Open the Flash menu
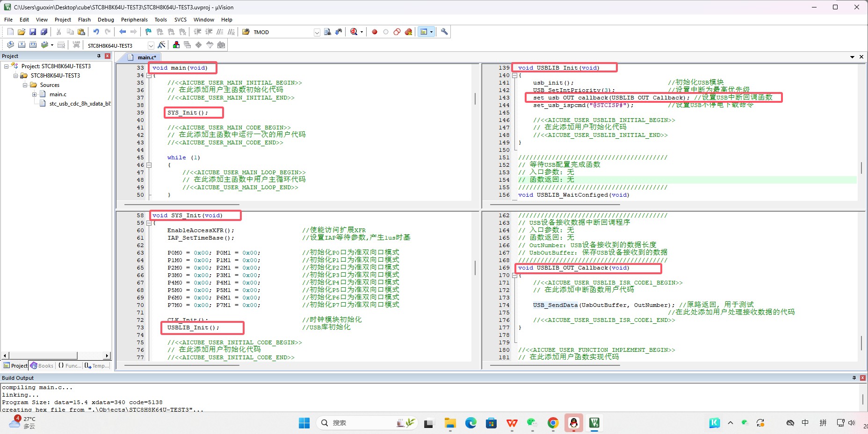Screen dimensions: 868x434 (x=84, y=20)
